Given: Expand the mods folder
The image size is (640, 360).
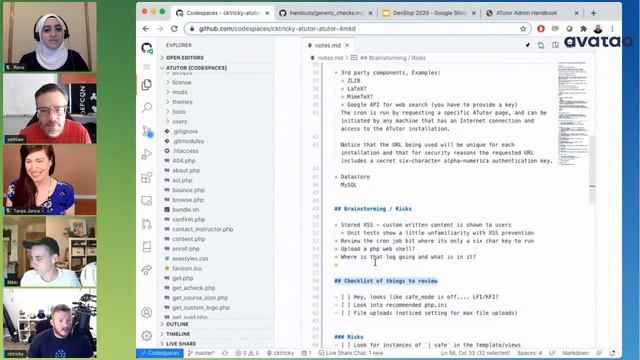Looking at the screenshot, I should [180, 92].
